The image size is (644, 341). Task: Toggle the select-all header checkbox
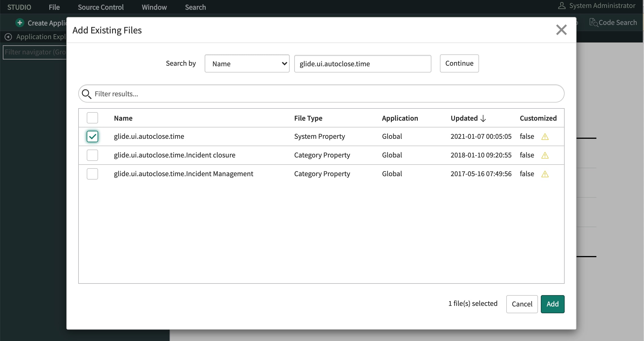[92, 118]
